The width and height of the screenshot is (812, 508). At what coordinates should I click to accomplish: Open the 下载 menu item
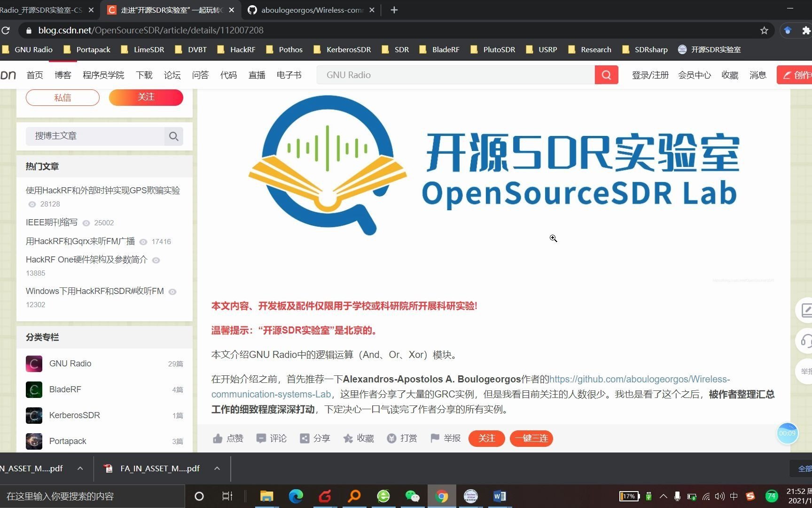point(144,75)
